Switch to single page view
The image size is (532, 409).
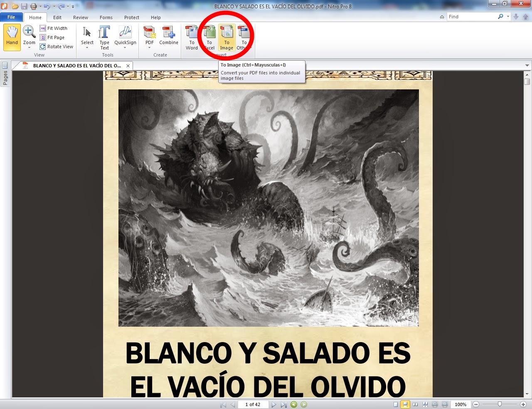click(396, 404)
